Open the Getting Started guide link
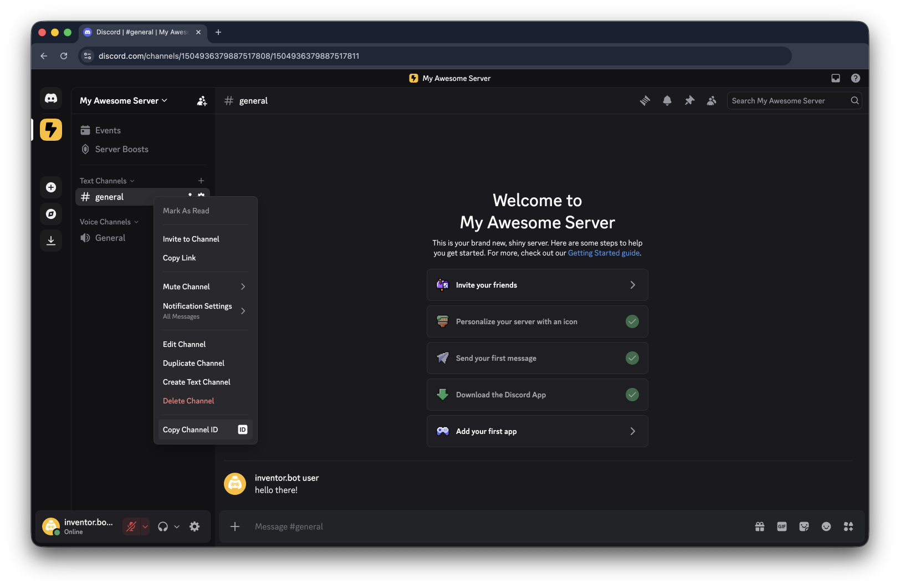Image resolution: width=900 pixels, height=588 pixels. [604, 253]
